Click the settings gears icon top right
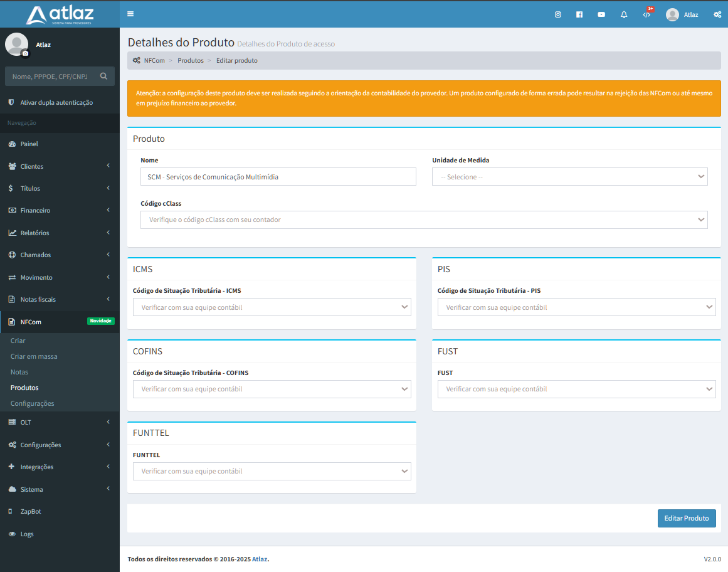 [x=717, y=14]
